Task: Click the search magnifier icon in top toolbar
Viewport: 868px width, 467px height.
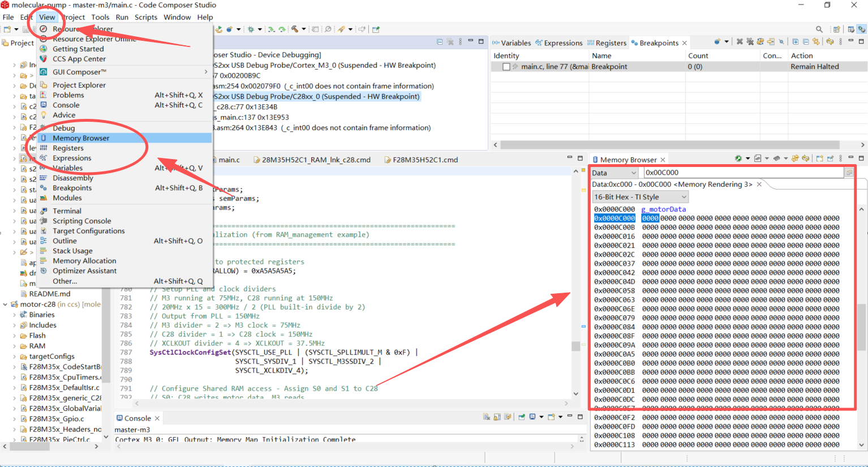Action: (819, 29)
